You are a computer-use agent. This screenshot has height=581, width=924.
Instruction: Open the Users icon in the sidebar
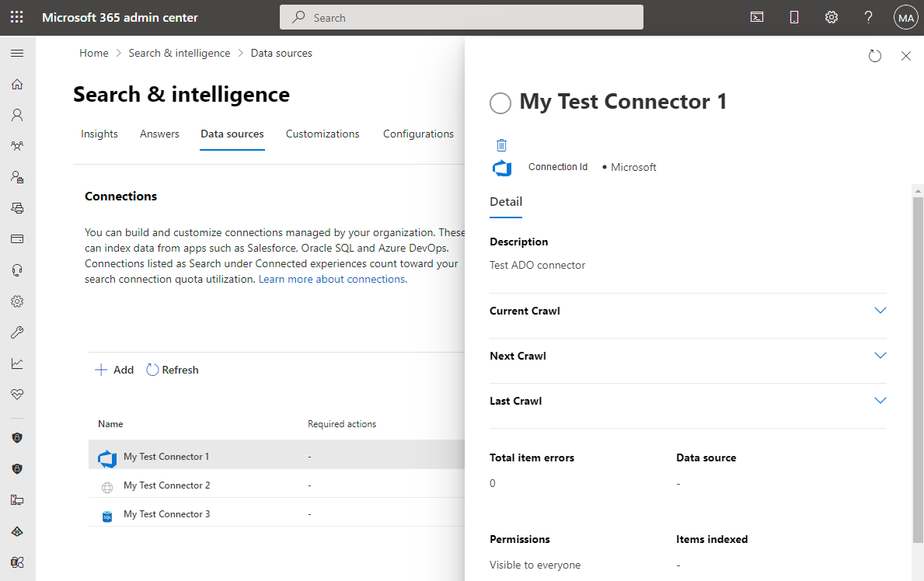point(17,115)
